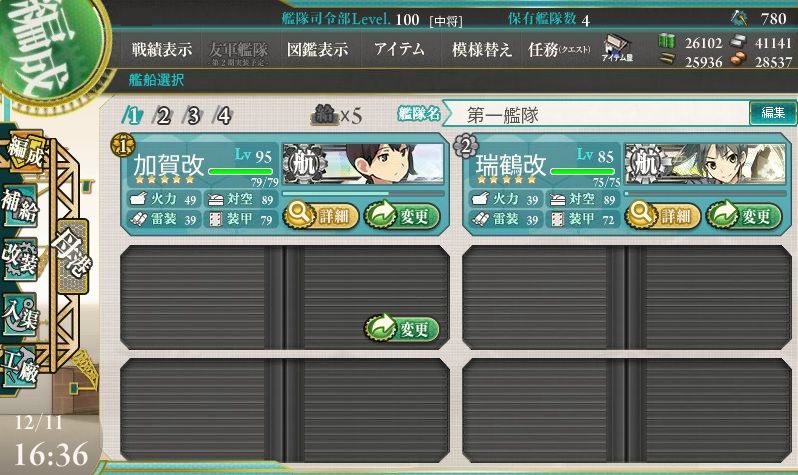Click 瑞鶴改 ship portrait banner
The height and width of the screenshot is (475, 798).
pyautogui.click(x=705, y=163)
